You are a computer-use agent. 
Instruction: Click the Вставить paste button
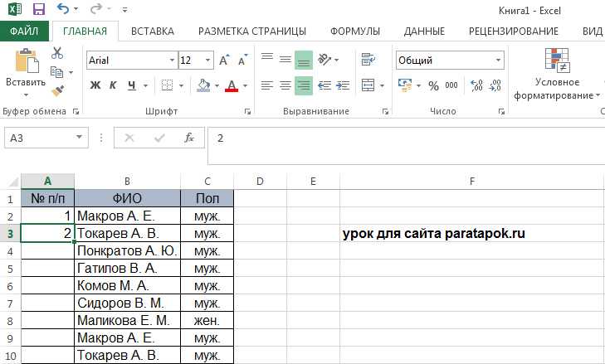tap(27, 66)
